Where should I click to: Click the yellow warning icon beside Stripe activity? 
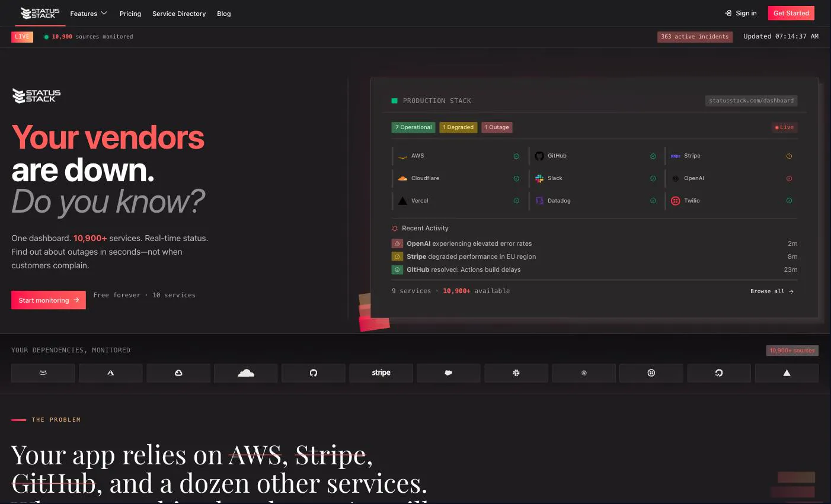397,256
